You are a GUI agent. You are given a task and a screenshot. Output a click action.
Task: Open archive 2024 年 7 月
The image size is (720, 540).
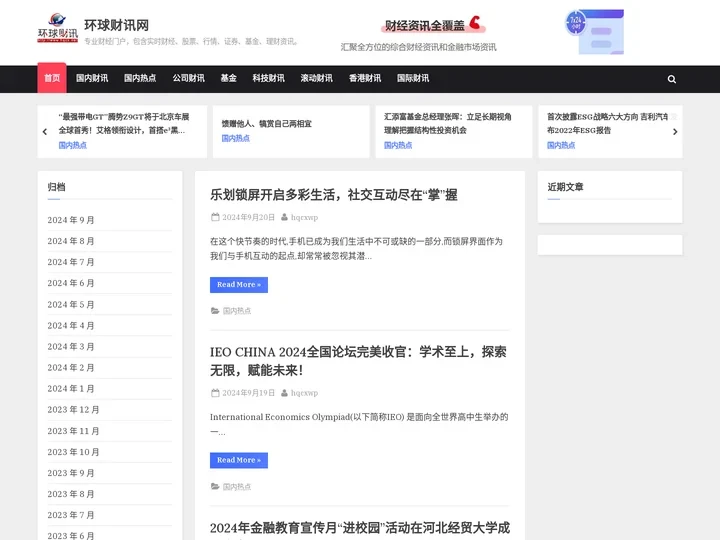coord(71,262)
